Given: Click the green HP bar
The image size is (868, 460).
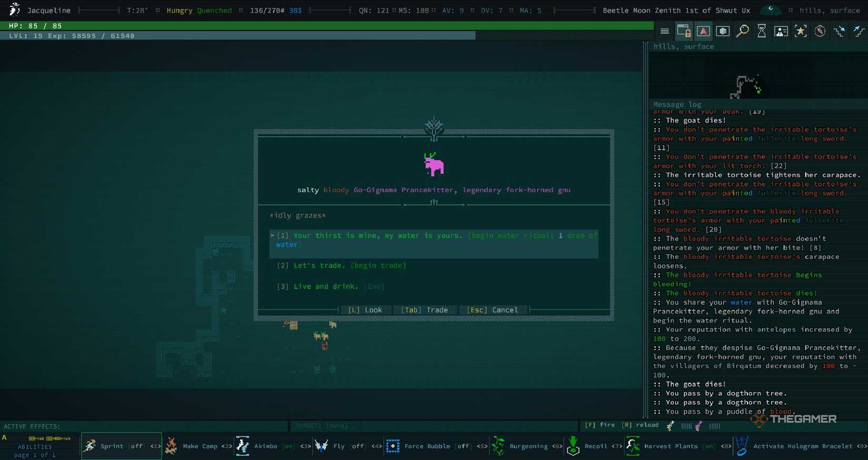Looking at the screenshot, I should pos(327,25).
